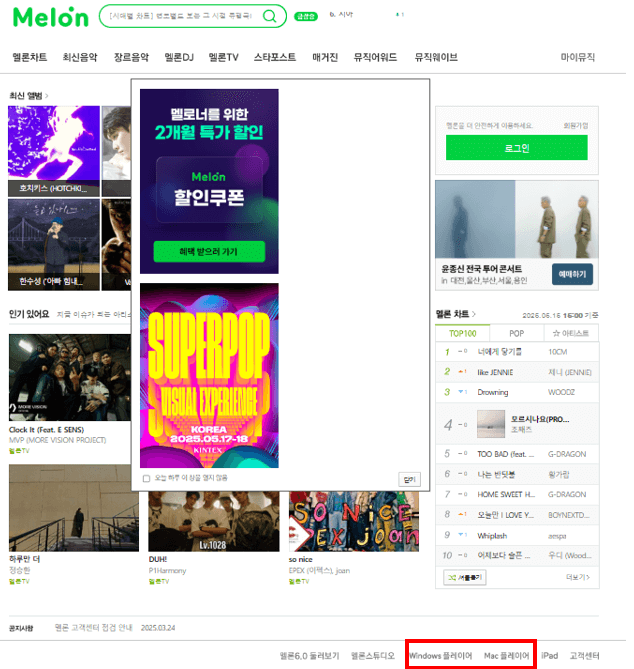Image resolution: width=634 pixels, height=669 pixels.
Task: Switch to the POP chart tab
Action: click(x=516, y=333)
